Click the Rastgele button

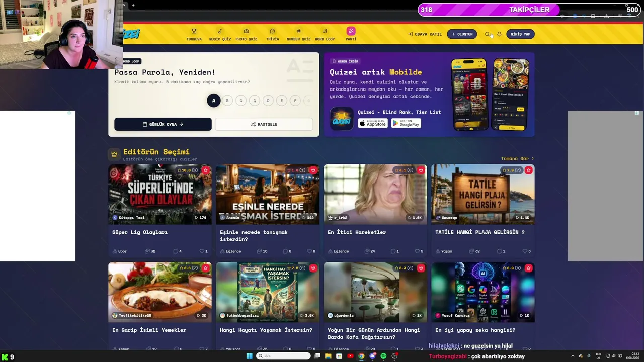click(x=264, y=124)
